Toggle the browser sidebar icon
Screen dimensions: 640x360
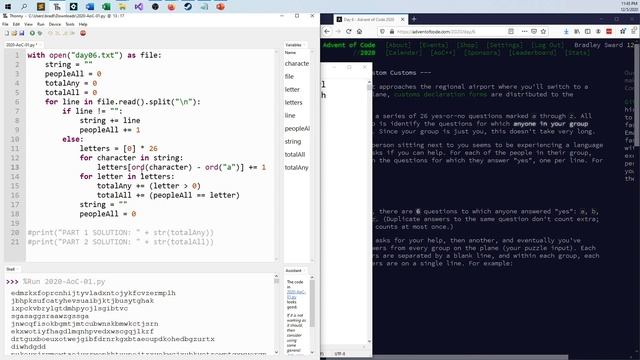click(x=587, y=31)
